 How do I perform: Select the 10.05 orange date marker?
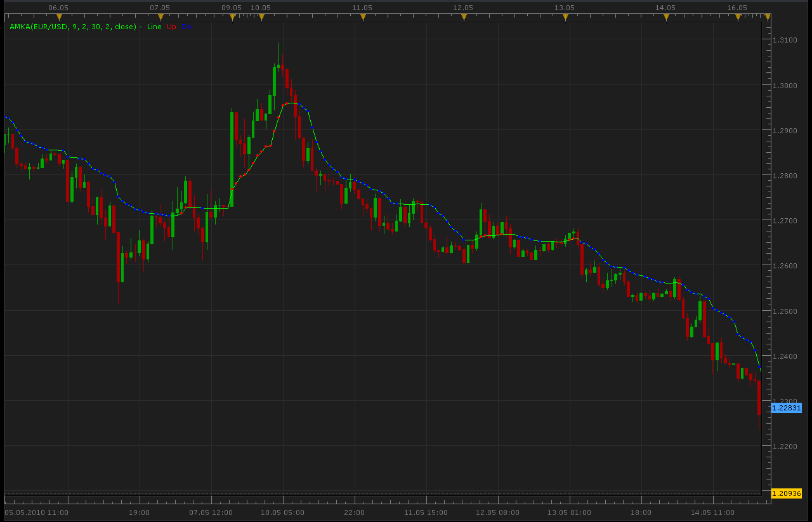(261, 17)
